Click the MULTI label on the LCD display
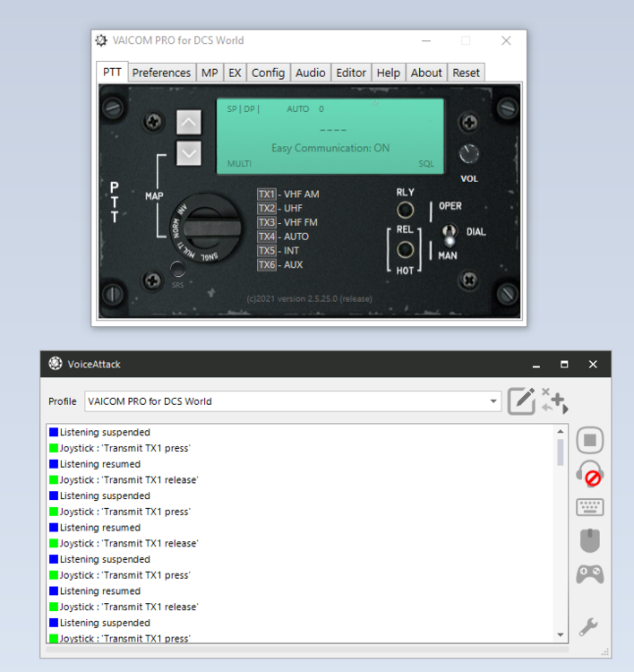The width and height of the screenshot is (634, 672). pyautogui.click(x=239, y=164)
